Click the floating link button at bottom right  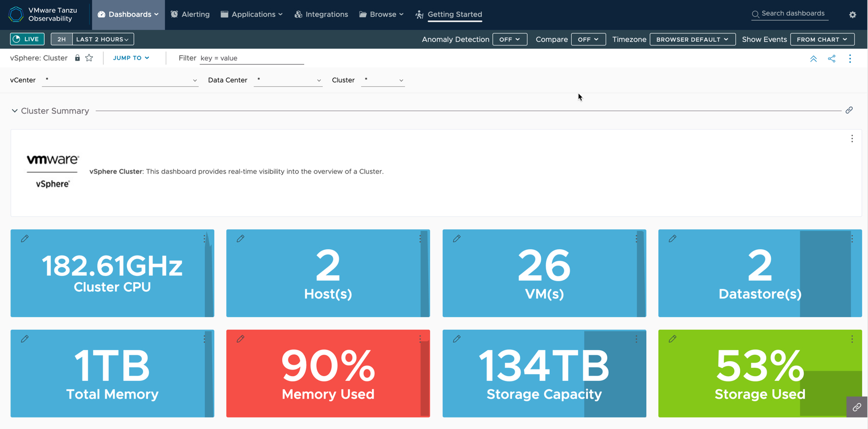857,407
